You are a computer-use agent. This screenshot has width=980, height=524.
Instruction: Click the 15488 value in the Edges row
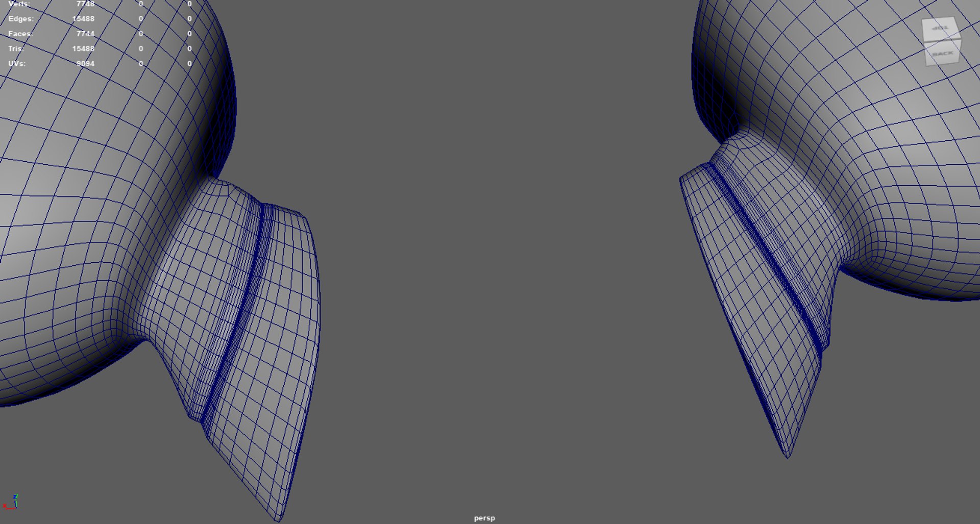[x=83, y=19]
